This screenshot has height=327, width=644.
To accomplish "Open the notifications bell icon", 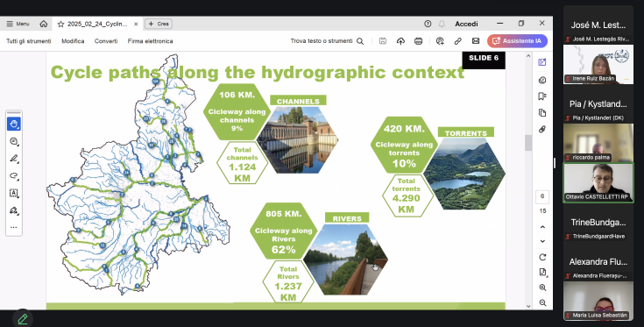I will click(442, 24).
